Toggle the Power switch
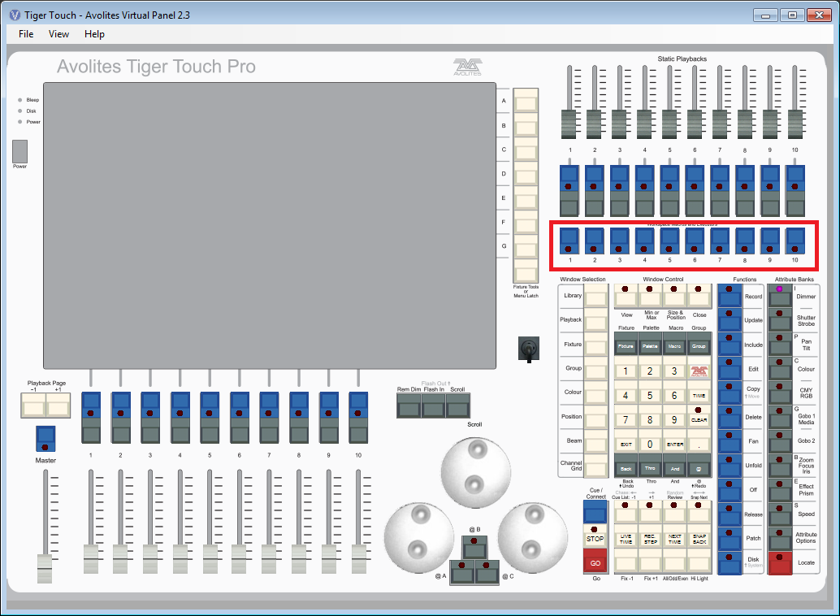 pyautogui.click(x=20, y=151)
